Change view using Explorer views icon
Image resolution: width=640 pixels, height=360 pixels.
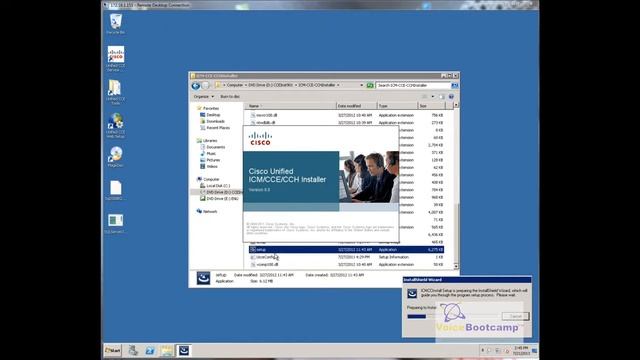point(425,96)
